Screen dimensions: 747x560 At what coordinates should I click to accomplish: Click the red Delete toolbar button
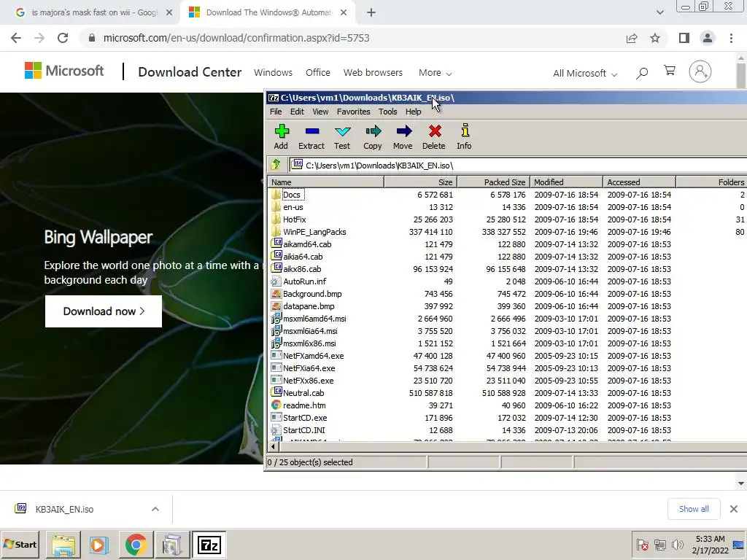tap(434, 136)
